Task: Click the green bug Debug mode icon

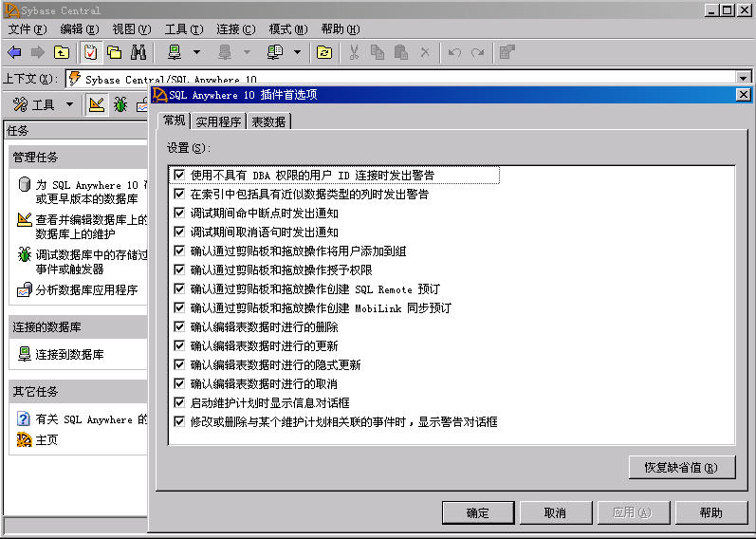Action: coord(120,104)
